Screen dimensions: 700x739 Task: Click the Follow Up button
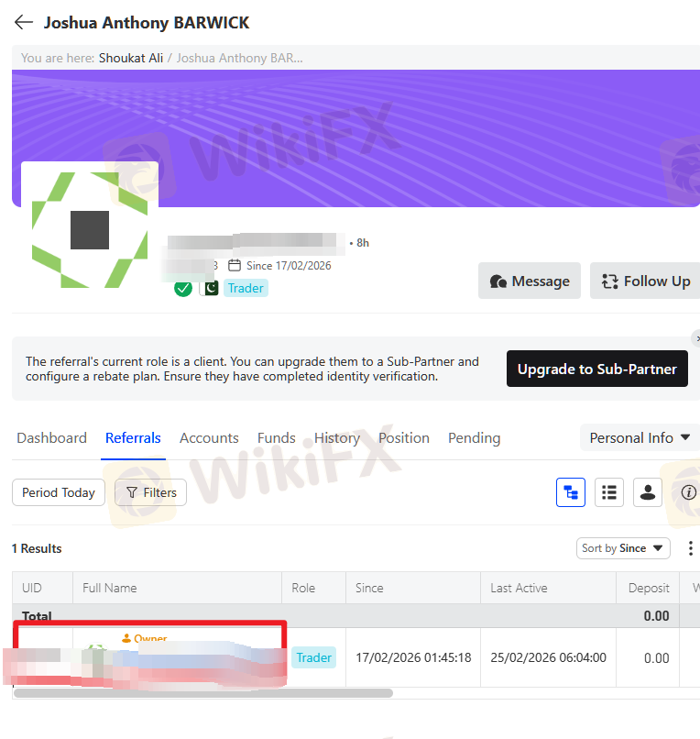[645, 281]
